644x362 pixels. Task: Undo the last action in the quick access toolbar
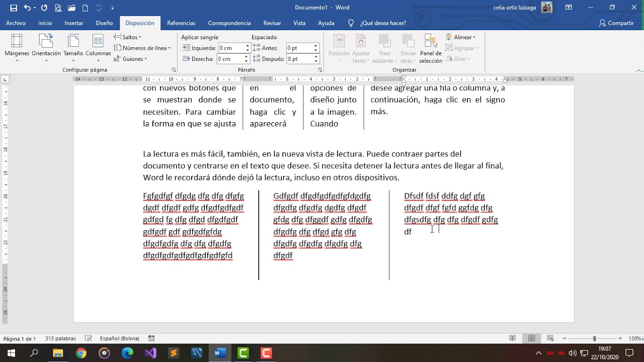pos(27,8)
